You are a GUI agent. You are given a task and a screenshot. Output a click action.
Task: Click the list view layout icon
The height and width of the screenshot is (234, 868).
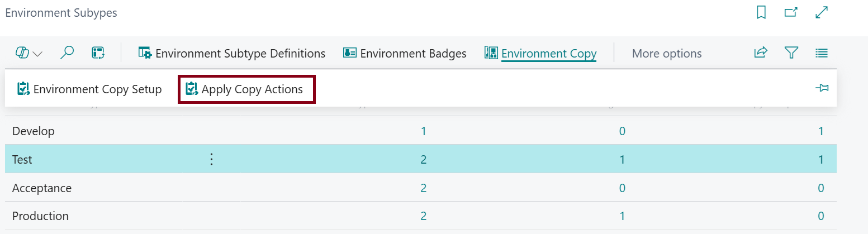tap(821, 53)
